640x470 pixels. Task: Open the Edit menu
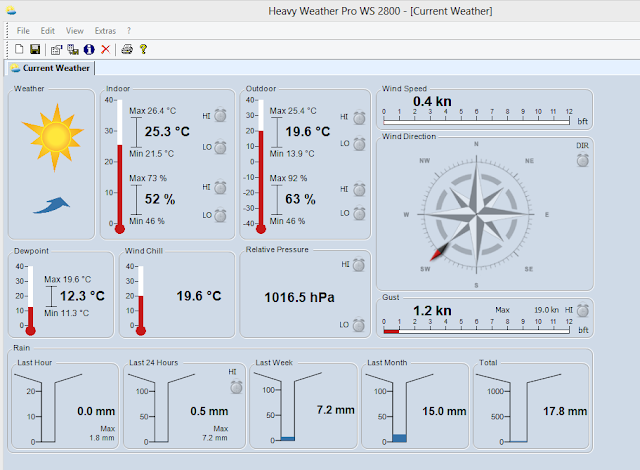pyautogui.click(x=47, y=31)
